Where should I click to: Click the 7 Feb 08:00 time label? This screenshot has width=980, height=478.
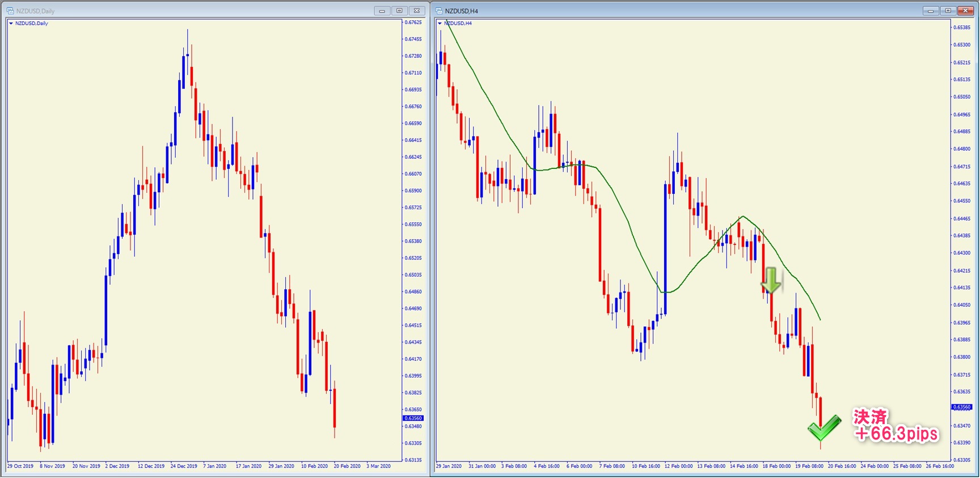612,466
